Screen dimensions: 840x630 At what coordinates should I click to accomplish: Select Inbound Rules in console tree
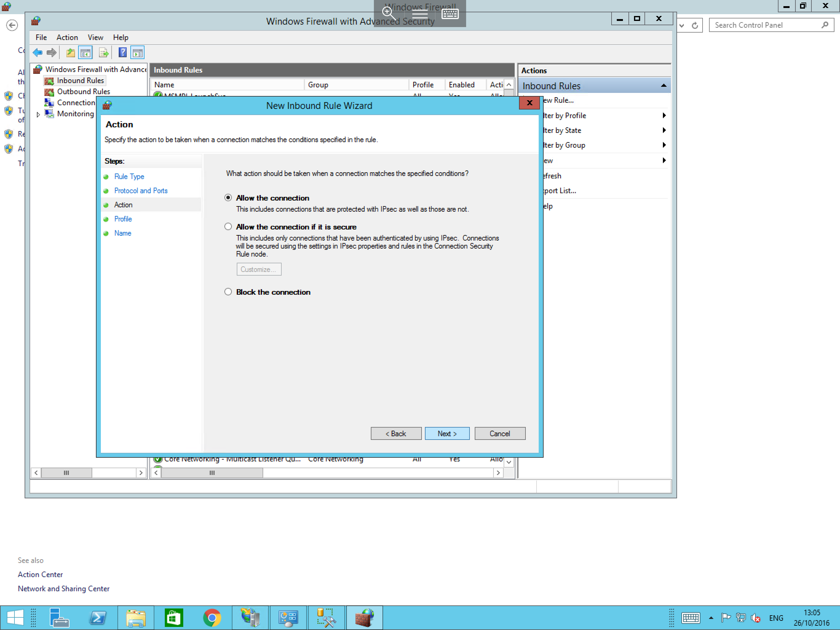coord(81,81)
